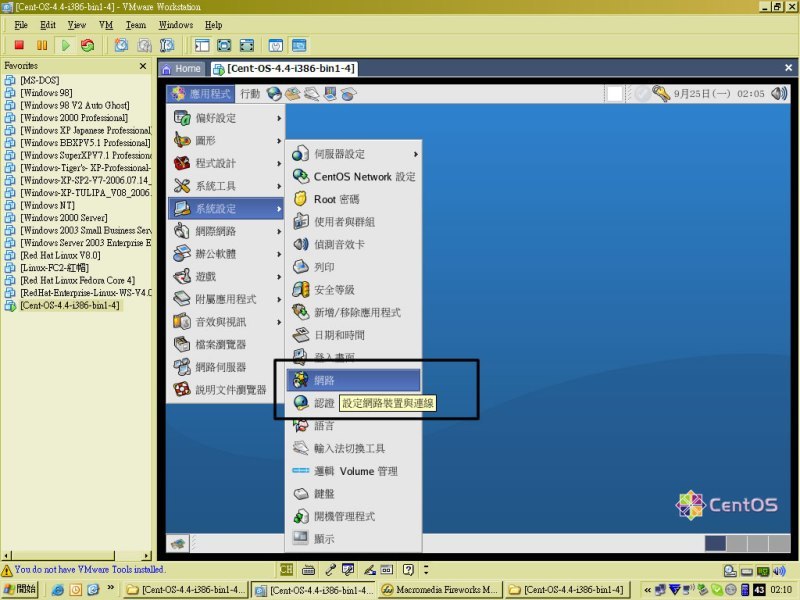The image size is (800, 600).
Task: Expand the 音效與視訊 Sound & Video submenu
Action: coord(227,322)
